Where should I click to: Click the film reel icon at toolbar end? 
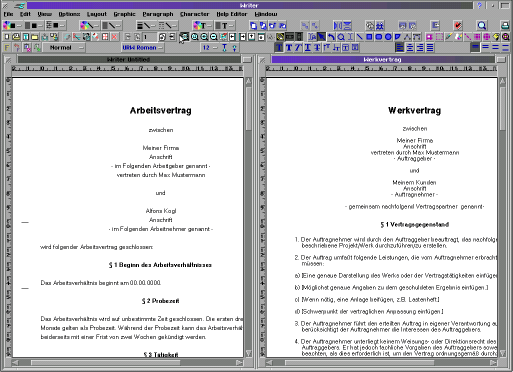[506, 37]
